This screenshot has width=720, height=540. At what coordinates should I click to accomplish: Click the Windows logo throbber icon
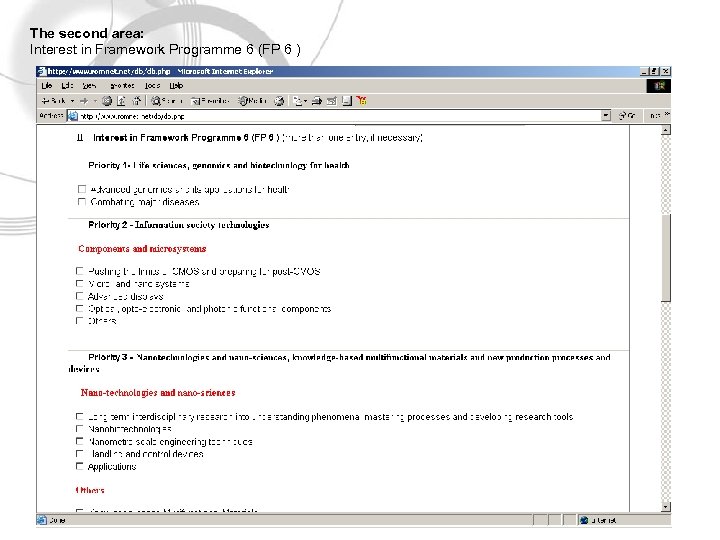(658, 86)
